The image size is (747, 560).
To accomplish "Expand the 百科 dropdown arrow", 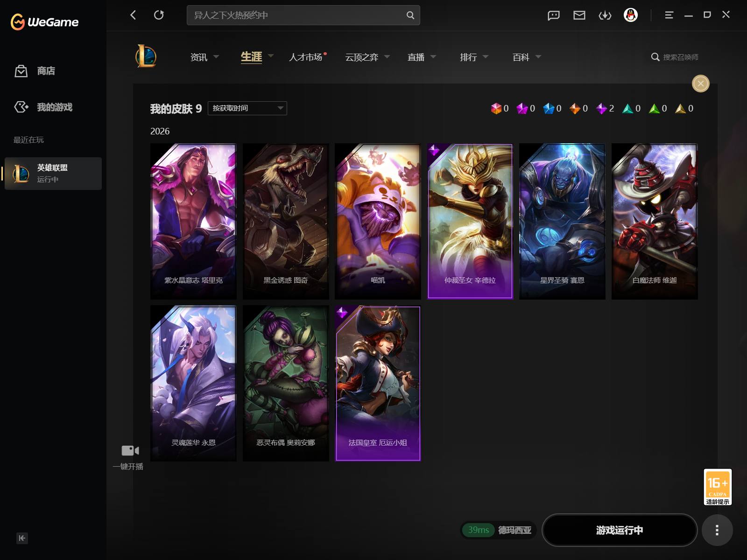I will 538,57.
